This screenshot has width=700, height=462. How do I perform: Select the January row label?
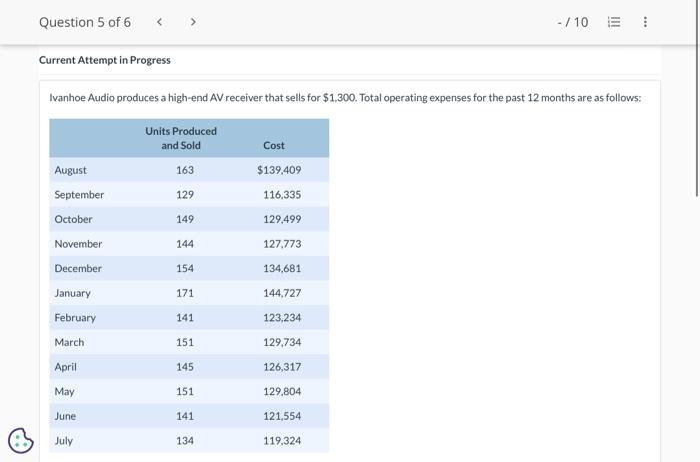72,293
